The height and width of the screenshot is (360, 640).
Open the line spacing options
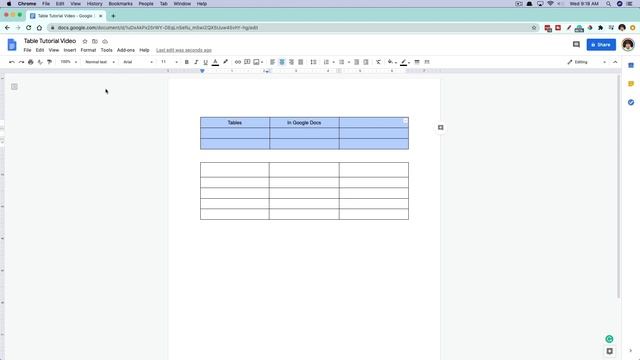(x=313, y=62)
